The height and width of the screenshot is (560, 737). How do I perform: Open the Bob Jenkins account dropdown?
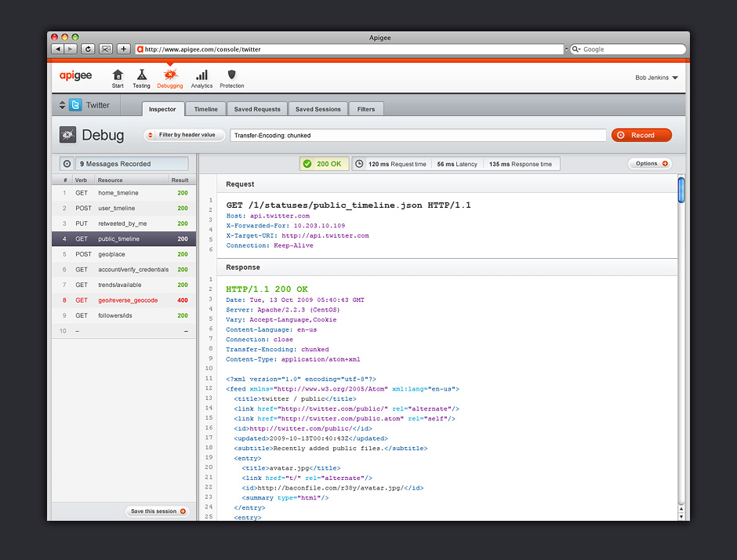pos(656,78)
